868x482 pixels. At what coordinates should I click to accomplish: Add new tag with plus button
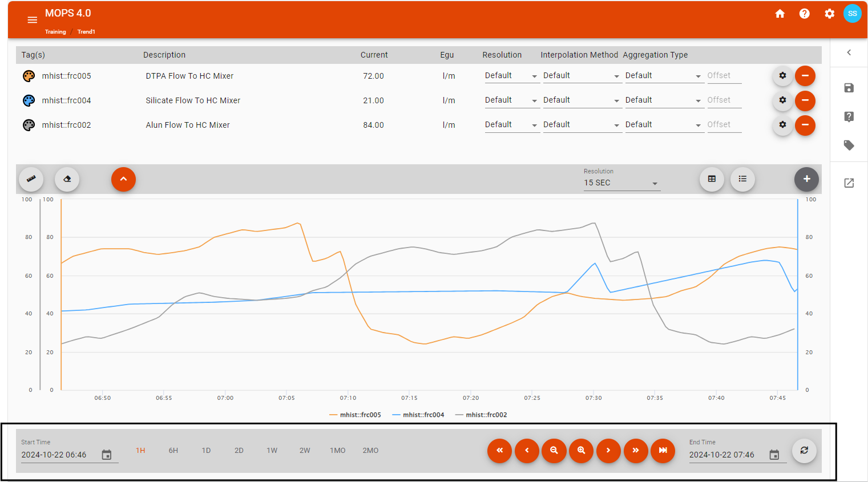[x=806, y=179]
